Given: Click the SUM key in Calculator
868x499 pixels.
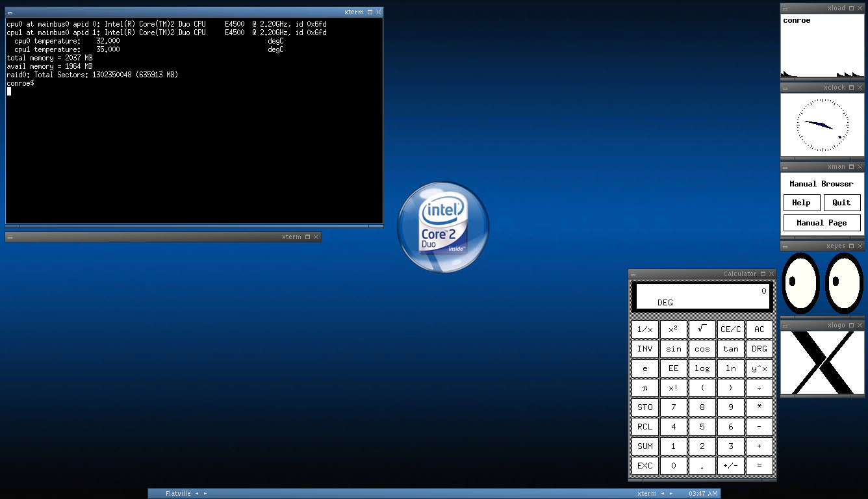Looking at the screenshot, I should pyautogui.click(x=645, y=446).
